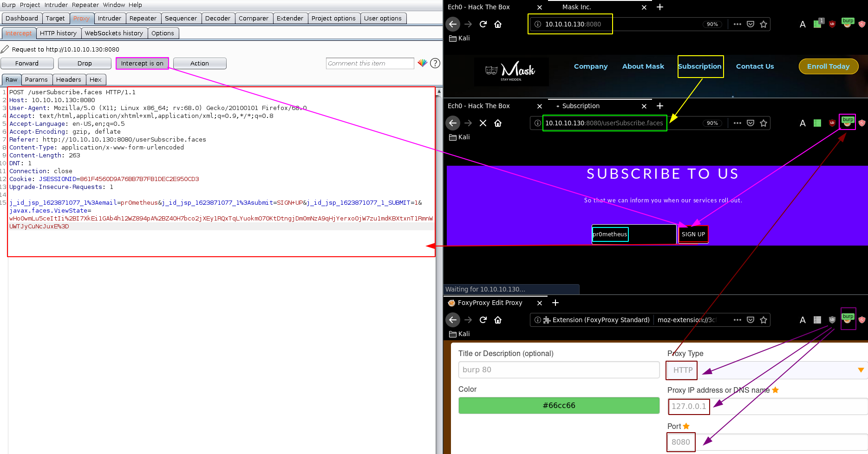Open the WebSockets history sub-tab
Screen dimensions: 868x454
tap(114, 33)
